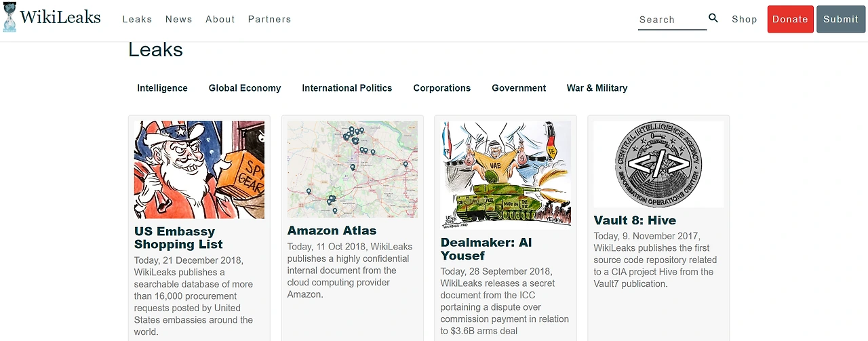The image size is (868, 341).
Task: Click the US Embassy description about procurement requests
Action: pyautogui.click(x=194, y=296)
